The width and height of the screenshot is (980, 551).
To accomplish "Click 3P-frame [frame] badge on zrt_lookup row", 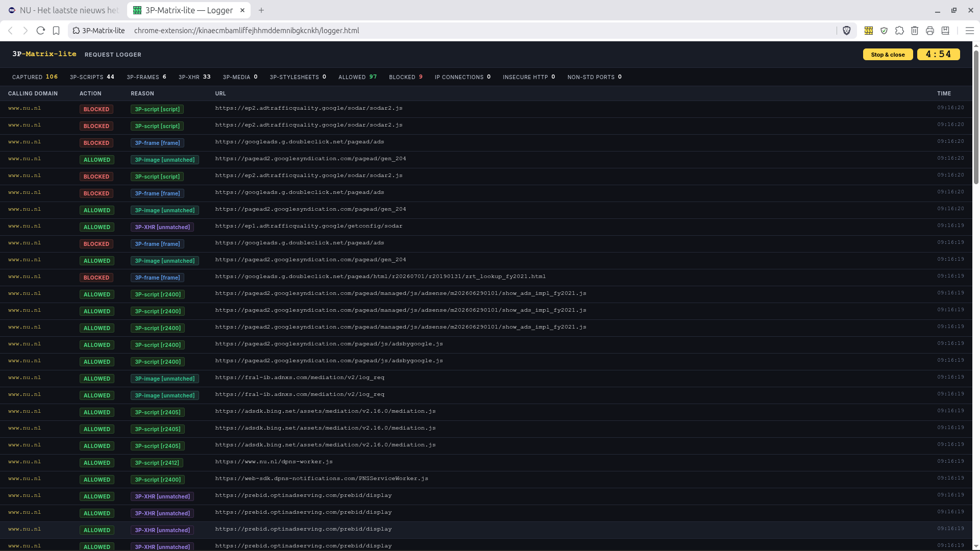I will (157, 278).
